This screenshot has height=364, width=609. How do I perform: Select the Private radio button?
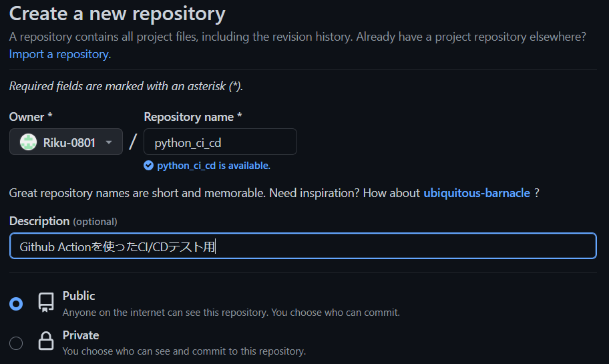tap(16, 343)
